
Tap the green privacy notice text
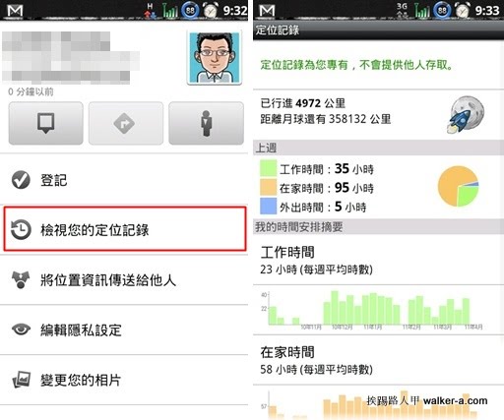pos(357,65)
